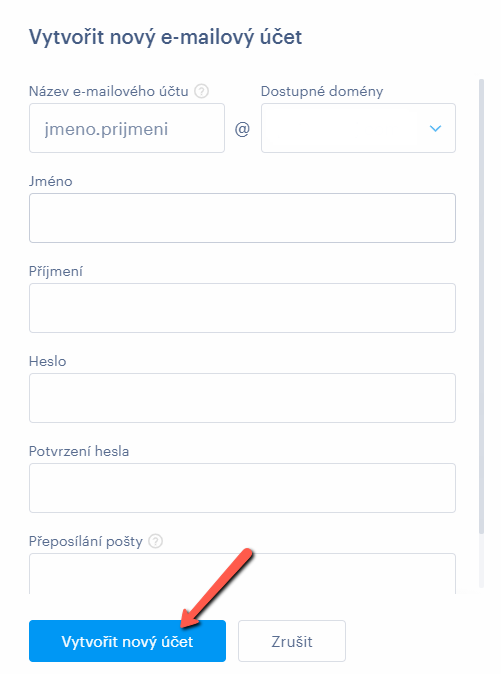Focus the Heslo password field
Viewport: 501px width, 674px height.
click(242, 398)
